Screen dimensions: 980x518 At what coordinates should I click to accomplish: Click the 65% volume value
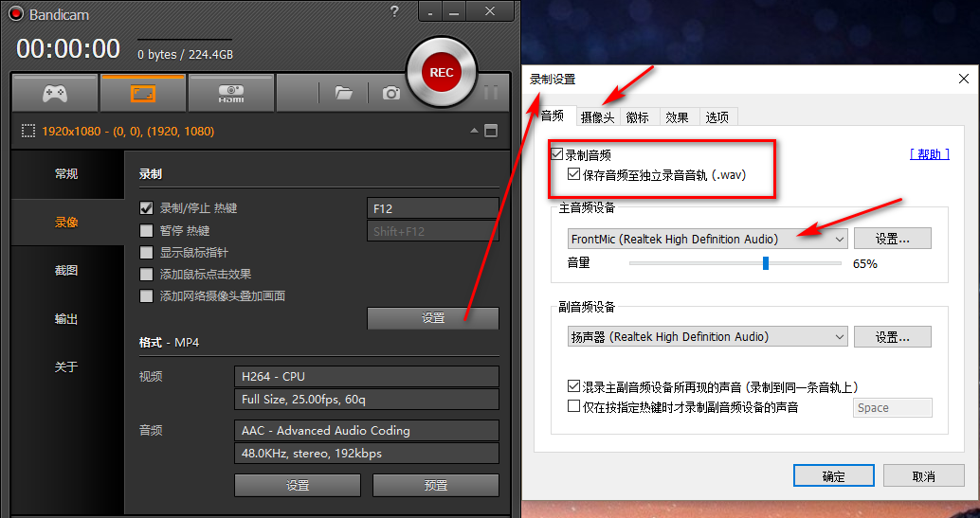click(865, 263)
